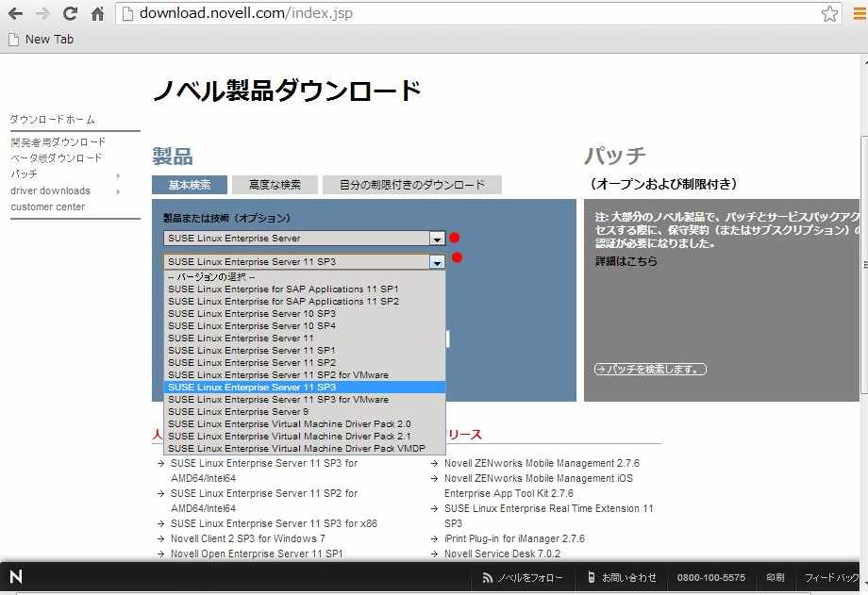Switch to 高度な検索 tab
868x595 pixels.
coord(275,185)
